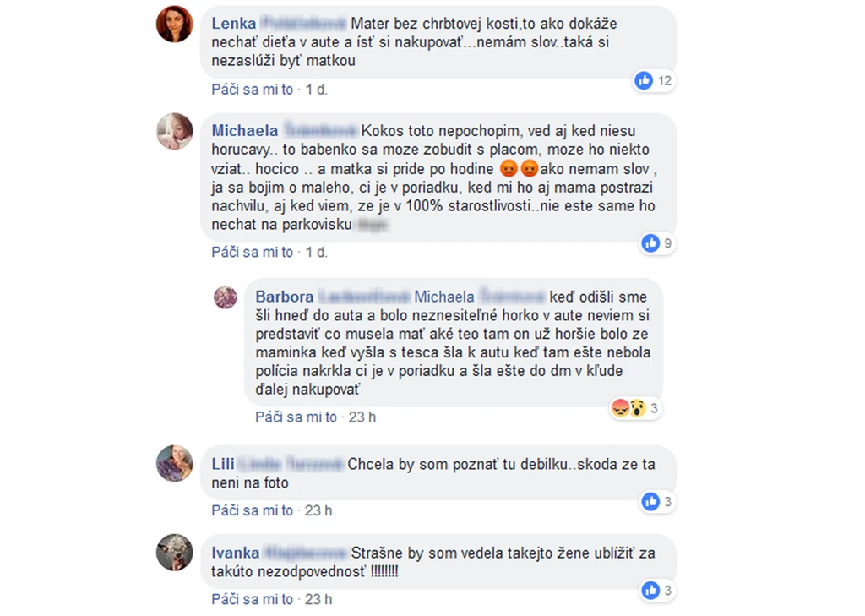This screenshot has width=865, height=616.
Task: Open Lenka's profile picture
Action: pos(174,25)
